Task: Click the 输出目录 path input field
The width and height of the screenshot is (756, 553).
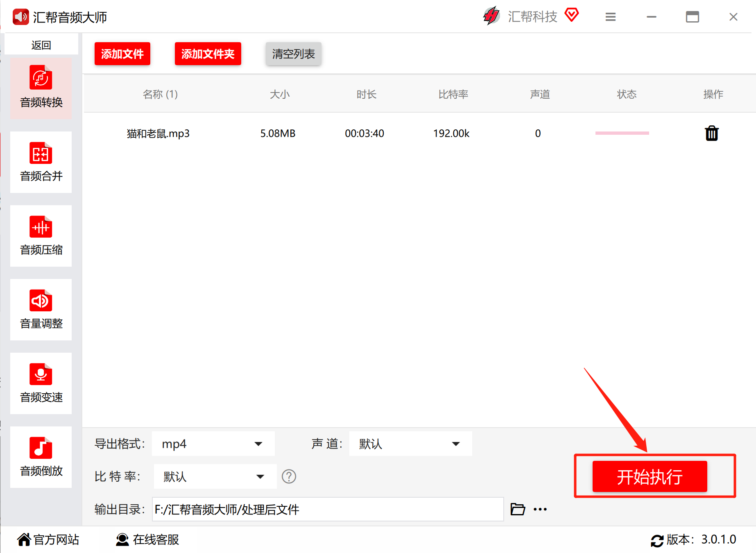Action: pos(328,509)
